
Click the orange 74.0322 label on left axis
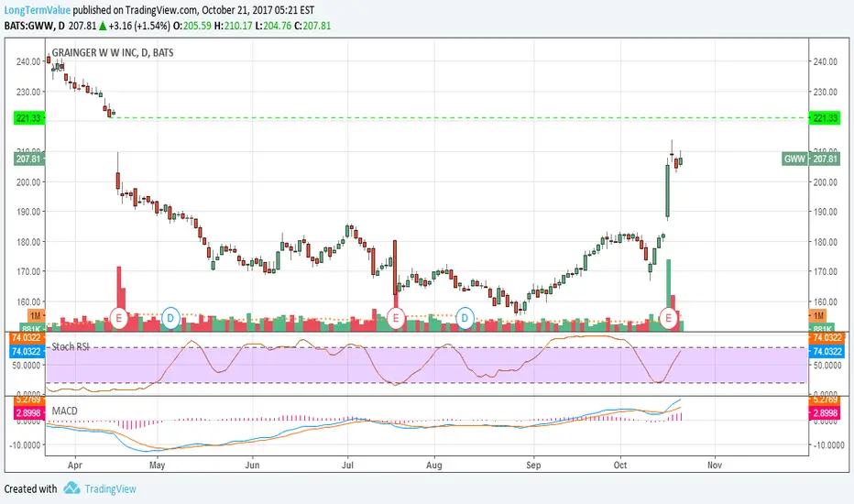pyautogui.click(x=27, y=338)
